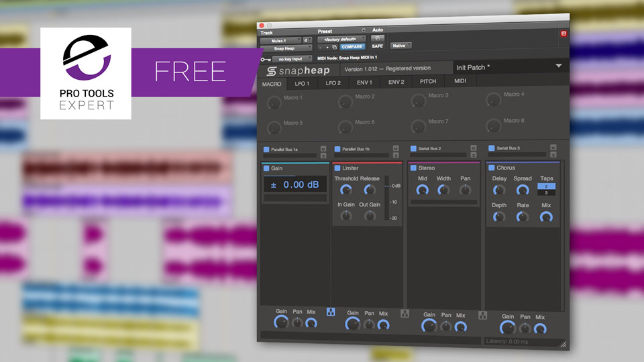The height and width of the screenshot is (362, 644).
Task: Click the Macro 6 knob
Action: [x=345, y=127]
